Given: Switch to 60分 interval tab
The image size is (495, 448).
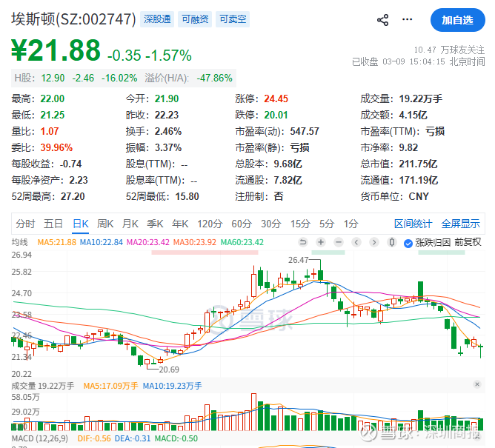Looking at the screenshot, I should (242, 224).
